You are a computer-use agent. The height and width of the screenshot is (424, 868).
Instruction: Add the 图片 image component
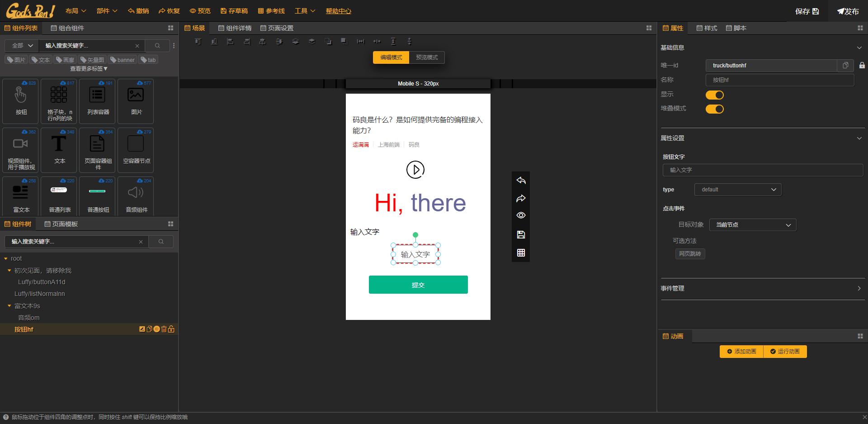(x=136, y=101)
